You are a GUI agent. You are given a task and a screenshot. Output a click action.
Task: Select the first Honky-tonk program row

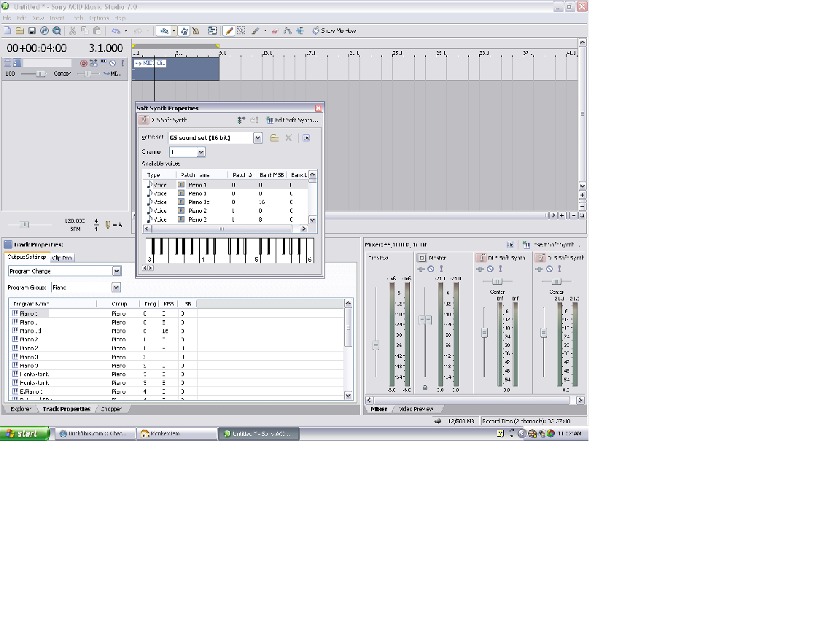pos(176,375)
